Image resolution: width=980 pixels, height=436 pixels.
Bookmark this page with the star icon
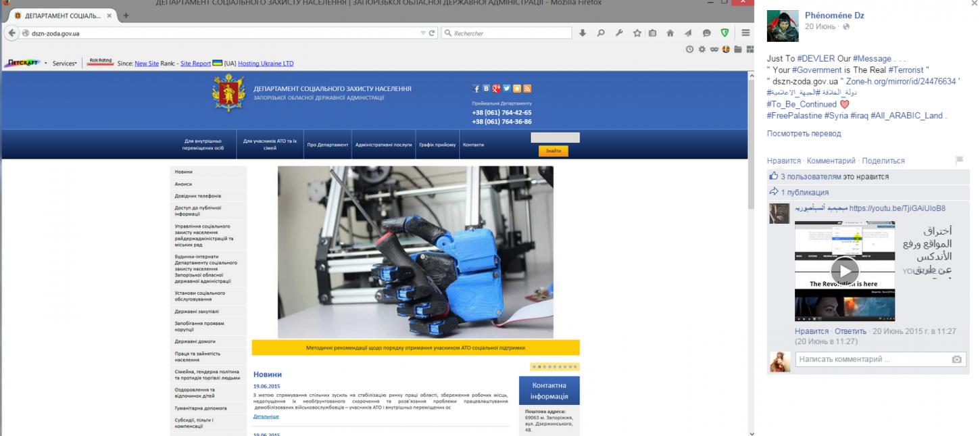[637, 33]
